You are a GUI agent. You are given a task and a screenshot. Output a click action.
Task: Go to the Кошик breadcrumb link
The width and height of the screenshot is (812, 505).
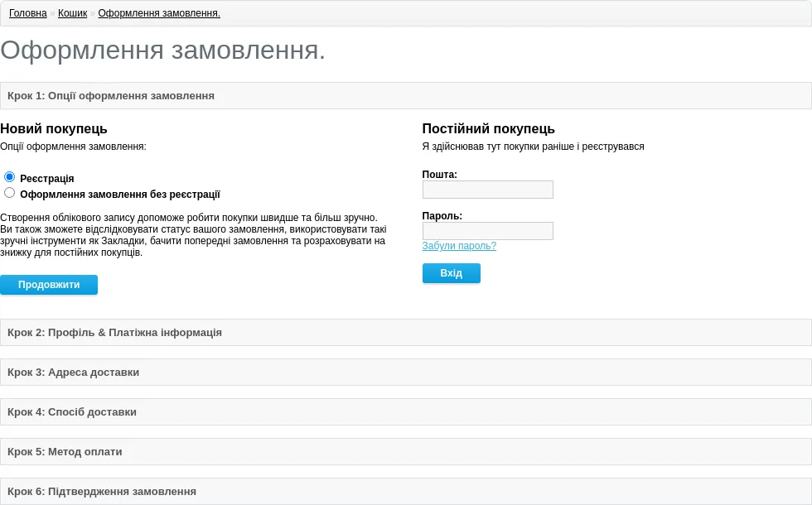(x=73, y=13)
